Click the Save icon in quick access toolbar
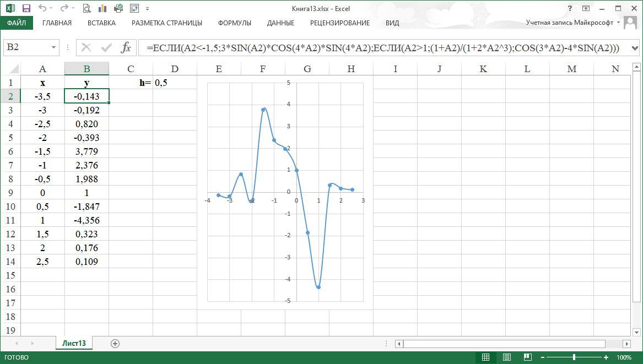This screenshot has height=364, width=643. (x=26, y=8)
